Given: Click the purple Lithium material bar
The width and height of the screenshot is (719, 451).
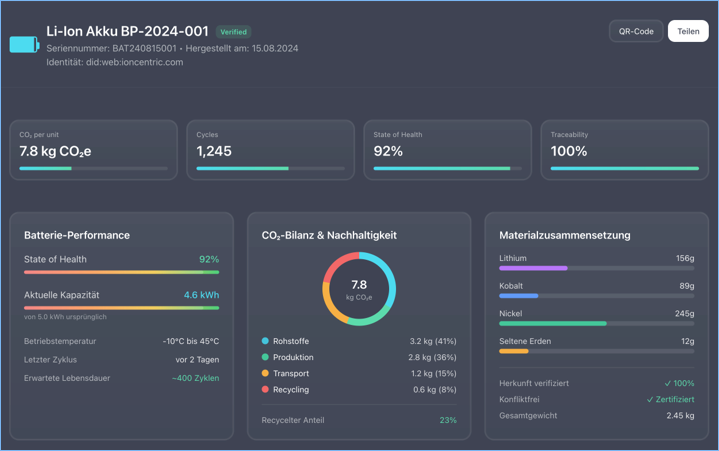Looking at the screenshot, I should click(533, 268).
